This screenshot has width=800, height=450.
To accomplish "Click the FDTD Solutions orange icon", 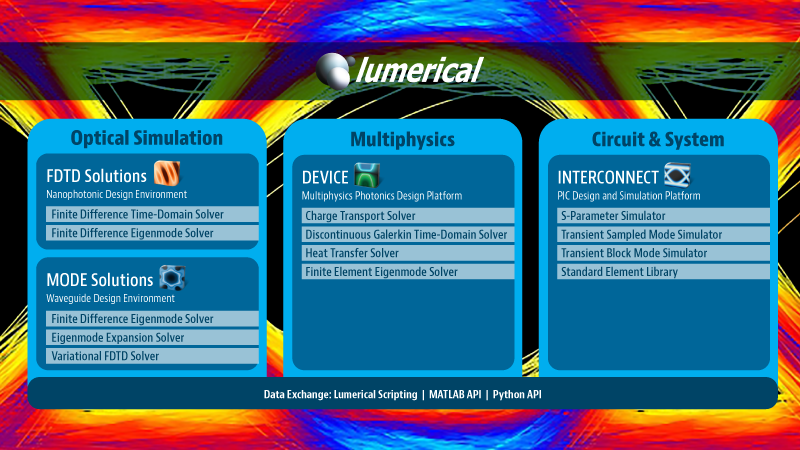I will point(167,173).
